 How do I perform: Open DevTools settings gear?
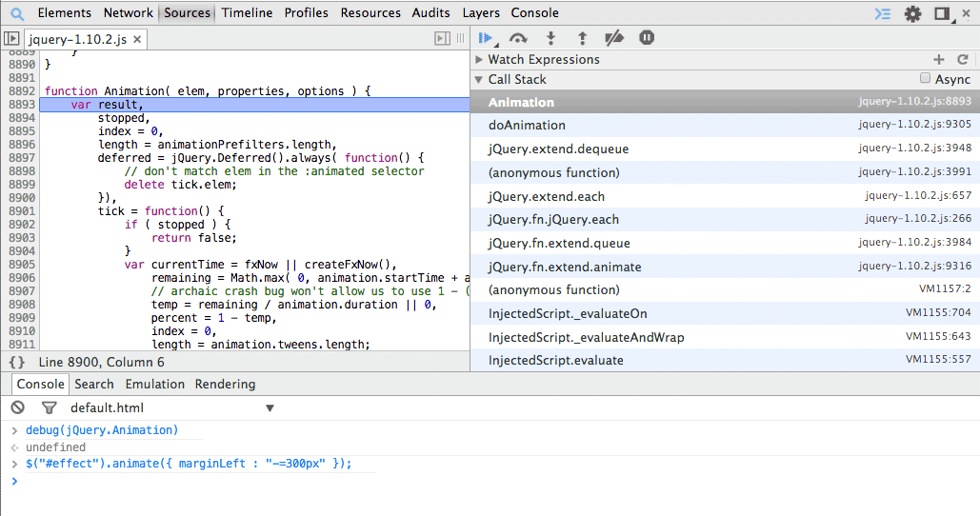tap(912, 13)
